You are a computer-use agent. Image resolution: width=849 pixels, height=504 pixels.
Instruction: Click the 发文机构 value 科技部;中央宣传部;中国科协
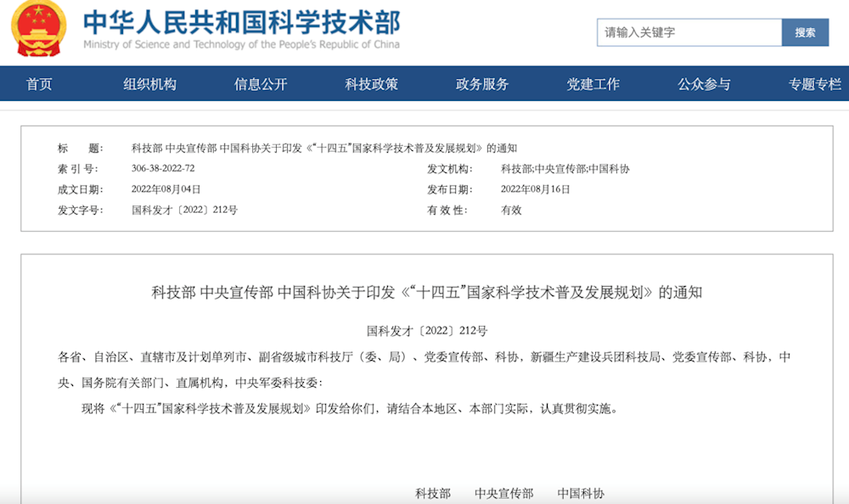pos(565,169)
